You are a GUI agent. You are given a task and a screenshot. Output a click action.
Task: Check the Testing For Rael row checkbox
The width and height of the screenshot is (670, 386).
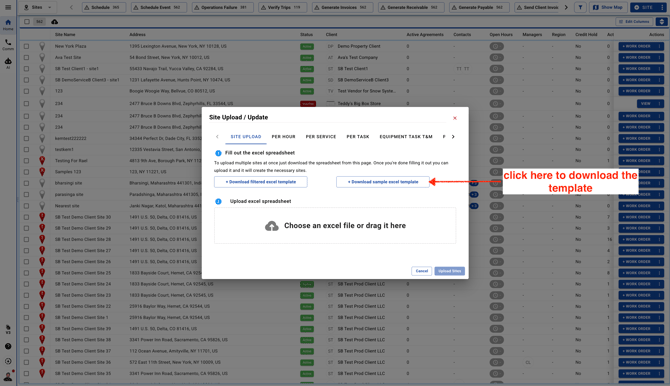click(x=26, y=161)
